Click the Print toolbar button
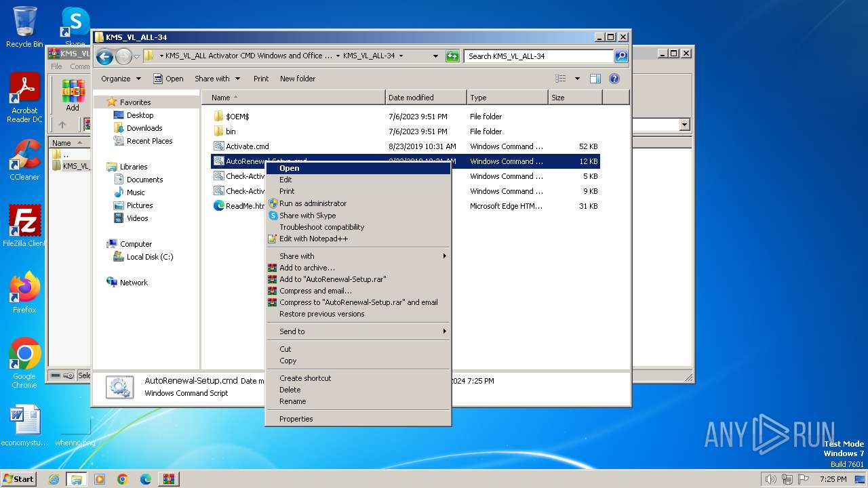Image resolution: width=868 pixels, height=488 pixels. tap(261, 79)
